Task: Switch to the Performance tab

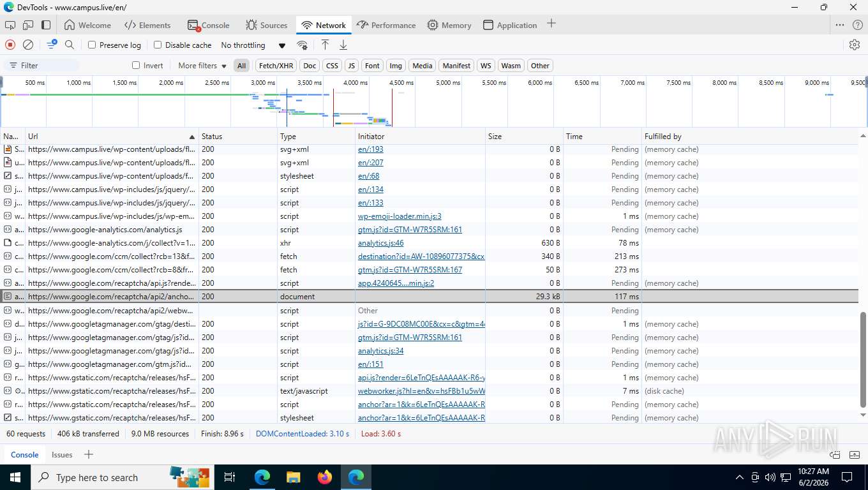Action: tap(386, 26)
